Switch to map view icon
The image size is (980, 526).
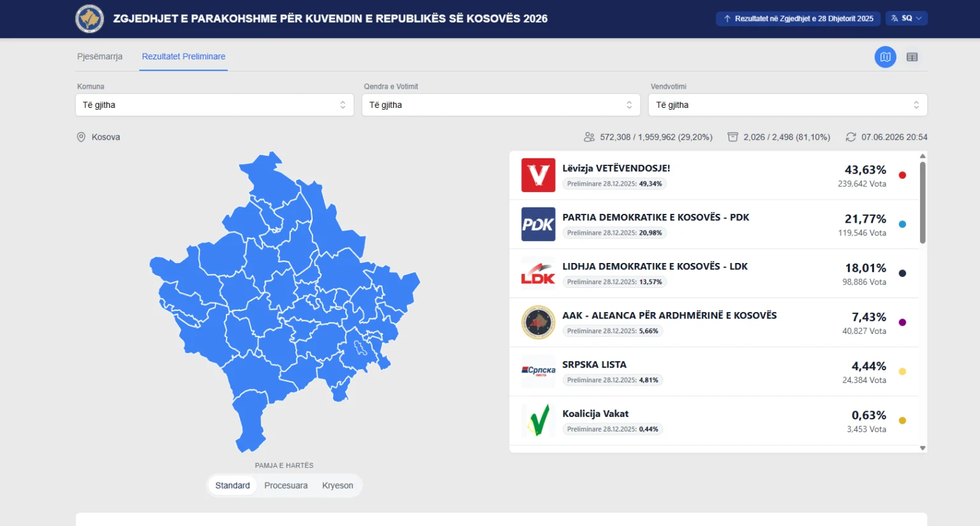(x=885, y=57)
